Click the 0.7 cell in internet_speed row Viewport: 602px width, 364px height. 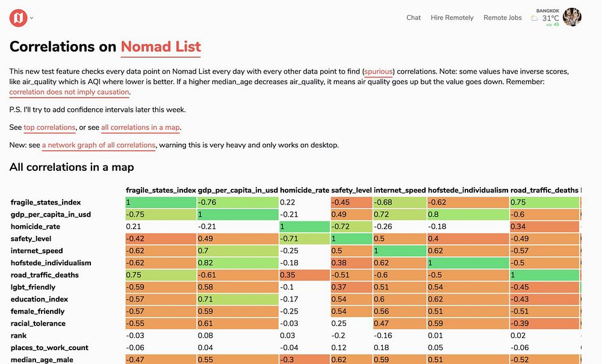[x=238, y=251]
